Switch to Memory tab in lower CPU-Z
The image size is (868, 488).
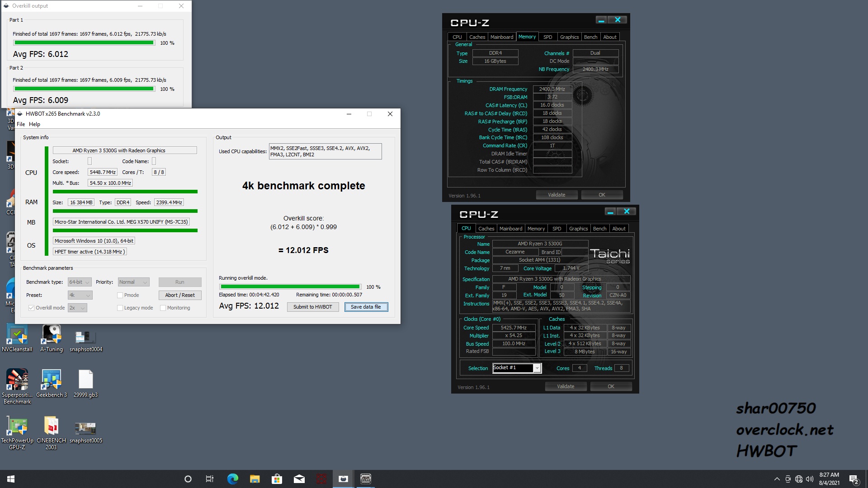[536, 229]
